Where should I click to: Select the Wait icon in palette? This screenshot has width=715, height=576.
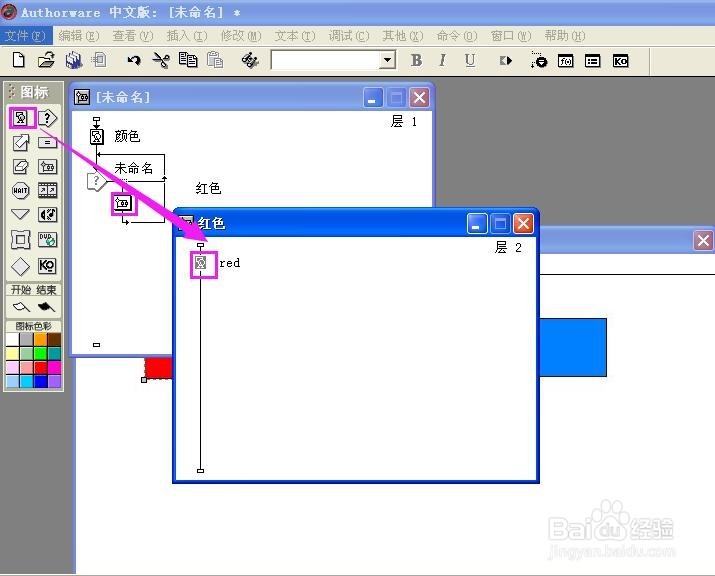coord(21,190)
